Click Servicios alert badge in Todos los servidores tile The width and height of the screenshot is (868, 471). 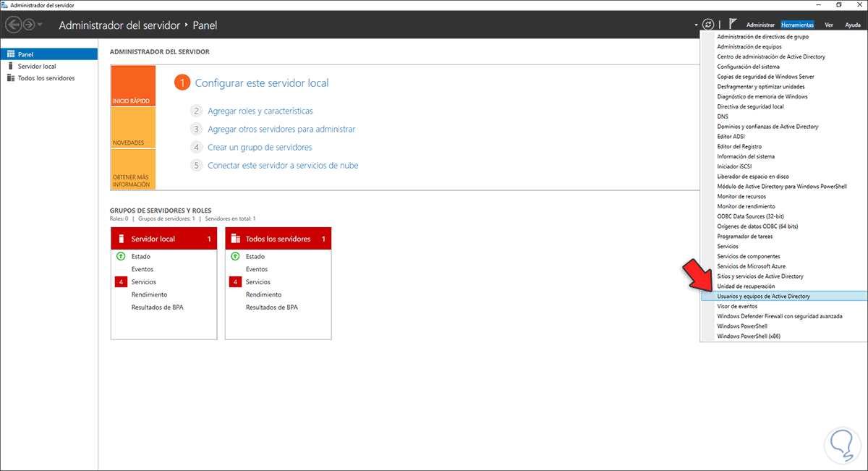[235, 282]
